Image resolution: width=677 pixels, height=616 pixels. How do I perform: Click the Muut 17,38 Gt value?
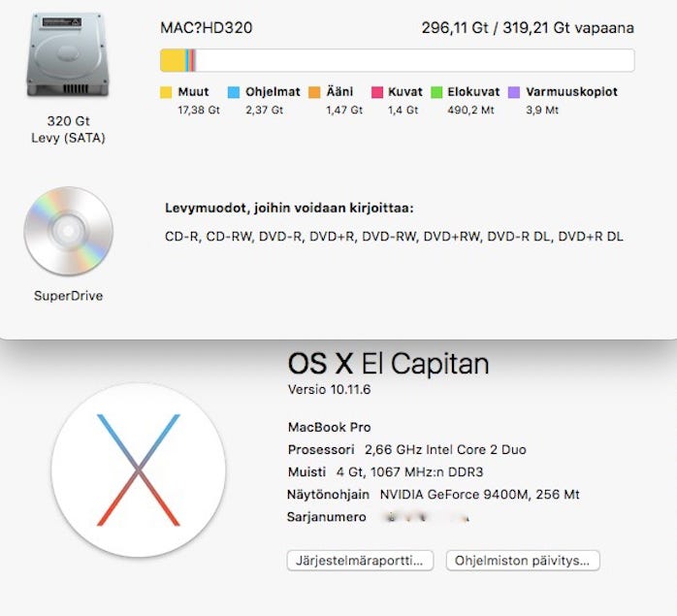click(199, 111)
